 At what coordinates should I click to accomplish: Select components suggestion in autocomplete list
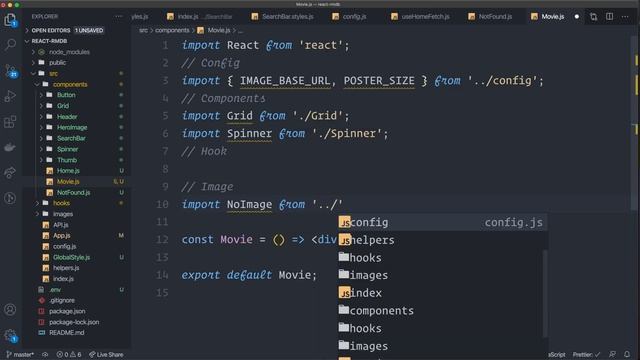click(443, 311)
